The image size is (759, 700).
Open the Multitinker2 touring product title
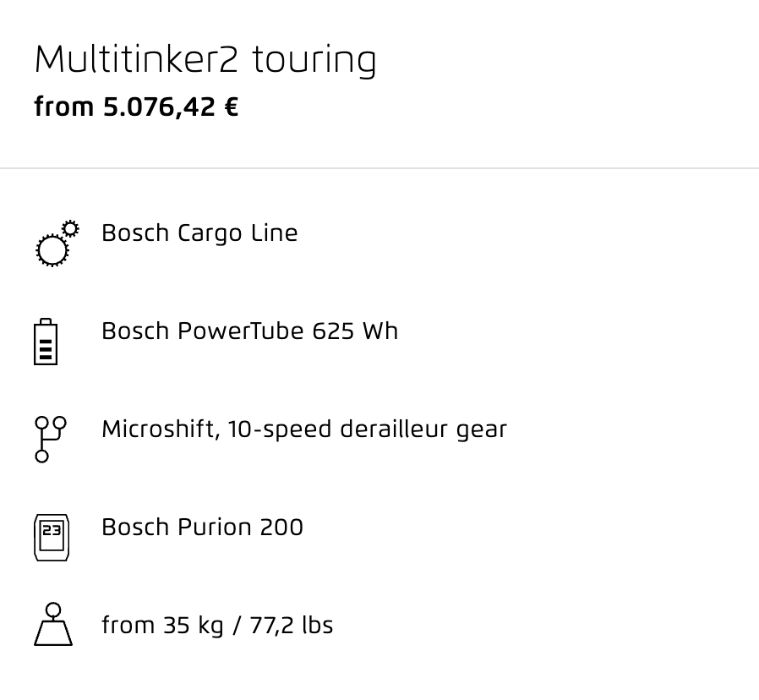(205, 60)
